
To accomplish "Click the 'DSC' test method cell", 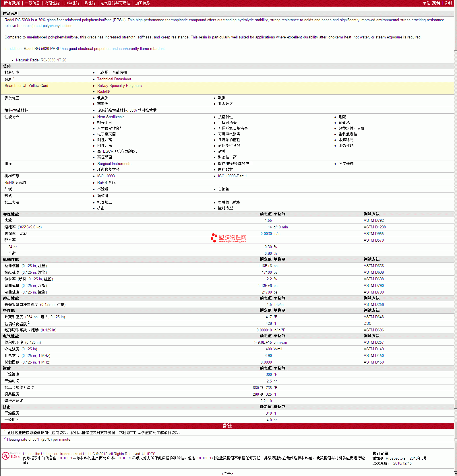I will [x=367, y=323].
